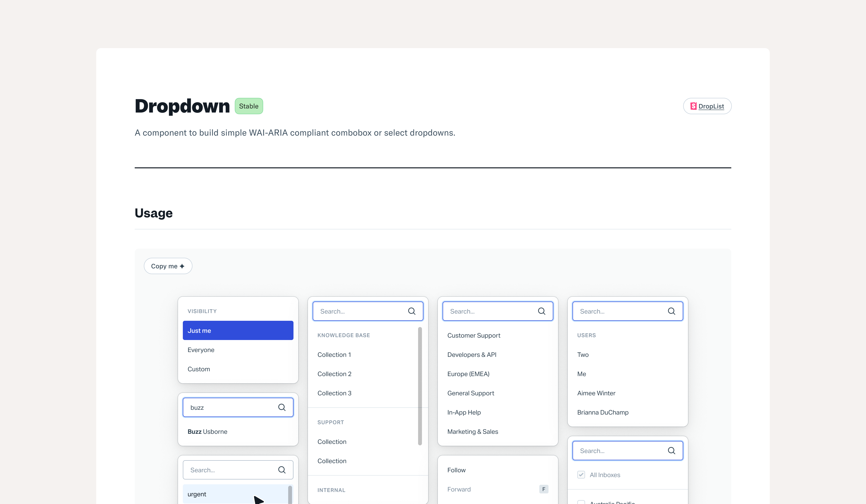Click the F shortcut badge next to Forward
This screenshot has height=504, width=866.
tap(543, 489)
